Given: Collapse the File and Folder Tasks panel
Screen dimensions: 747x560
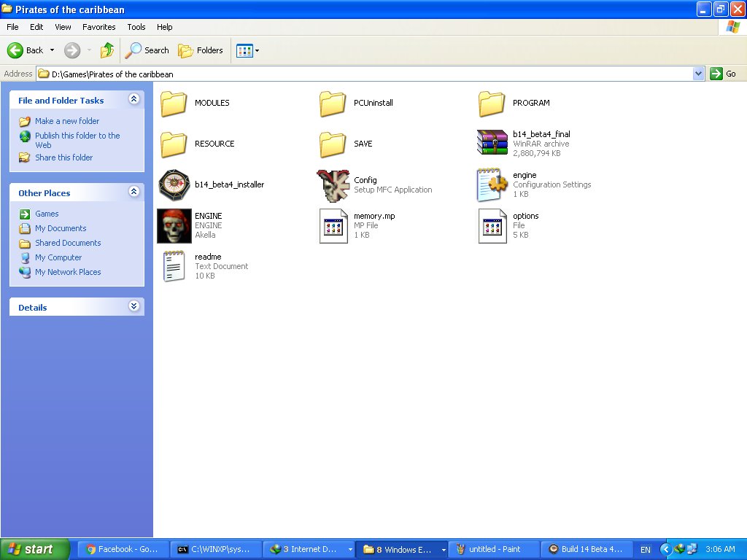Looking at the screenshot, I should 134,98.
